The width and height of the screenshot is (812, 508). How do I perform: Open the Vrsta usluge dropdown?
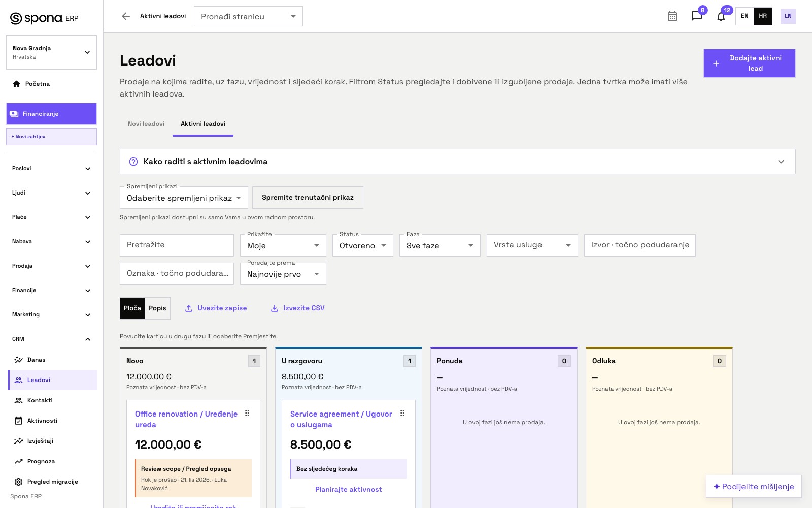[532, 245]
